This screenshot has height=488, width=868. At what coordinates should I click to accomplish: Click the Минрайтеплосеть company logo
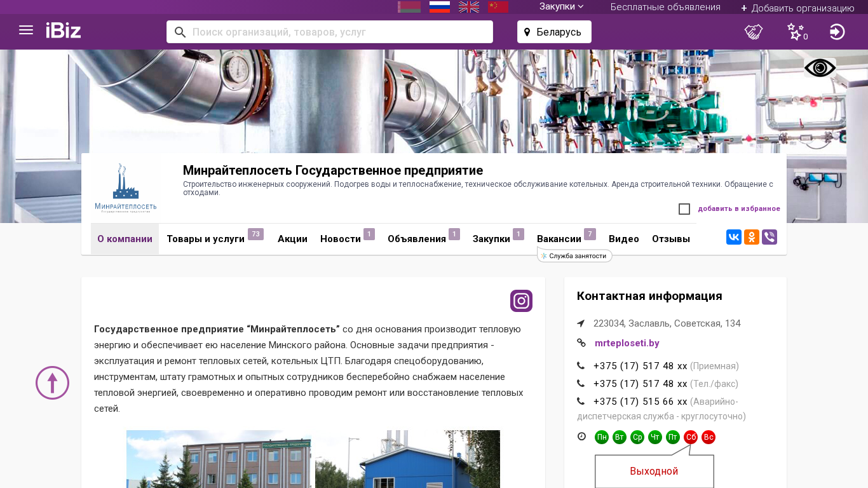(125, 189)
